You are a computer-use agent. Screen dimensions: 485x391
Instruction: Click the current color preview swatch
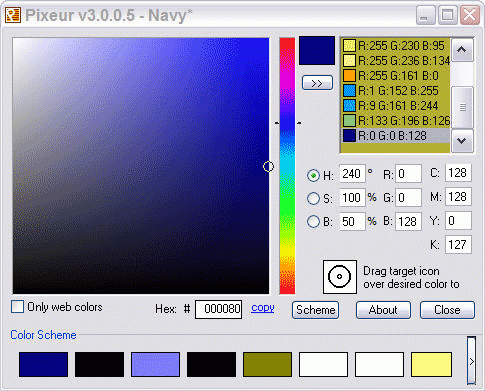pyautogui.click(x=317, y=51)
